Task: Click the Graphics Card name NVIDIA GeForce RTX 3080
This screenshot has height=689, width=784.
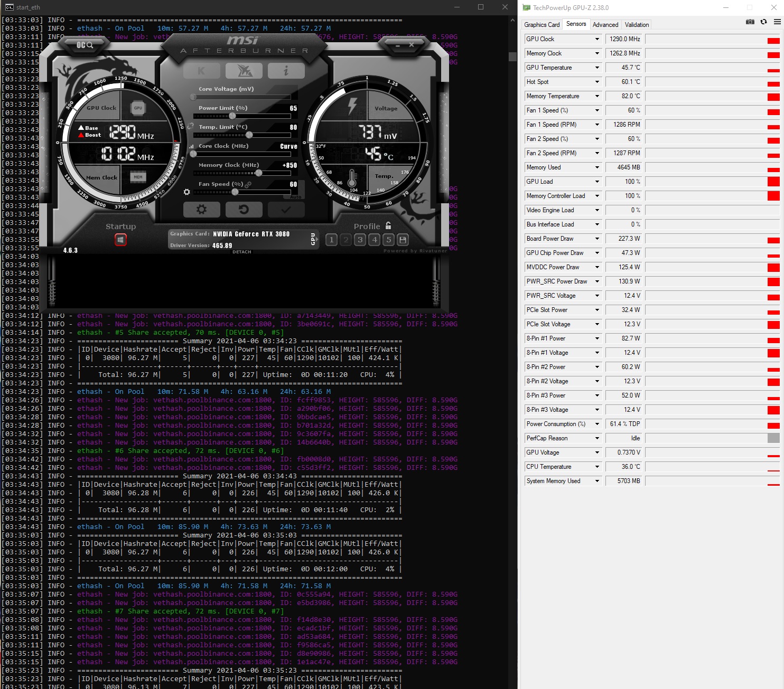Action: coord(251,234)
